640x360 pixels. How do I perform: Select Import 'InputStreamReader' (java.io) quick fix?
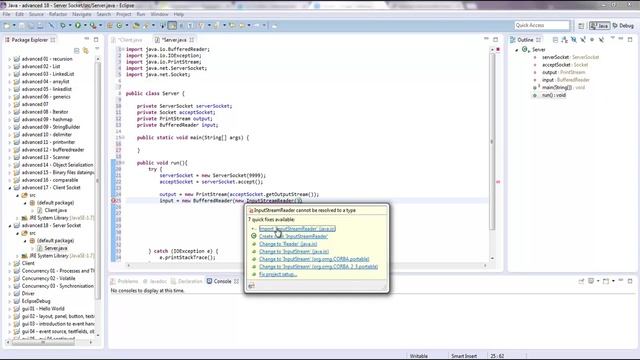pyautogui.click(x=297, y=229)
